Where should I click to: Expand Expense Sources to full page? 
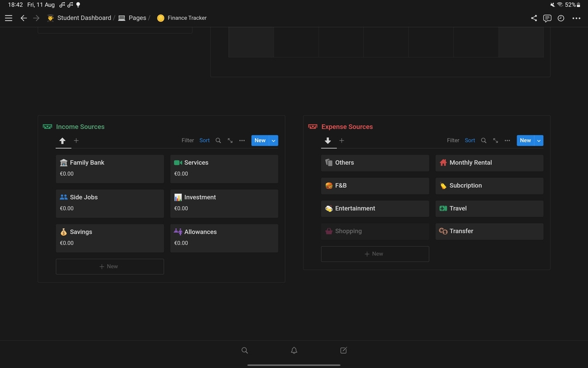coord(496,140)
